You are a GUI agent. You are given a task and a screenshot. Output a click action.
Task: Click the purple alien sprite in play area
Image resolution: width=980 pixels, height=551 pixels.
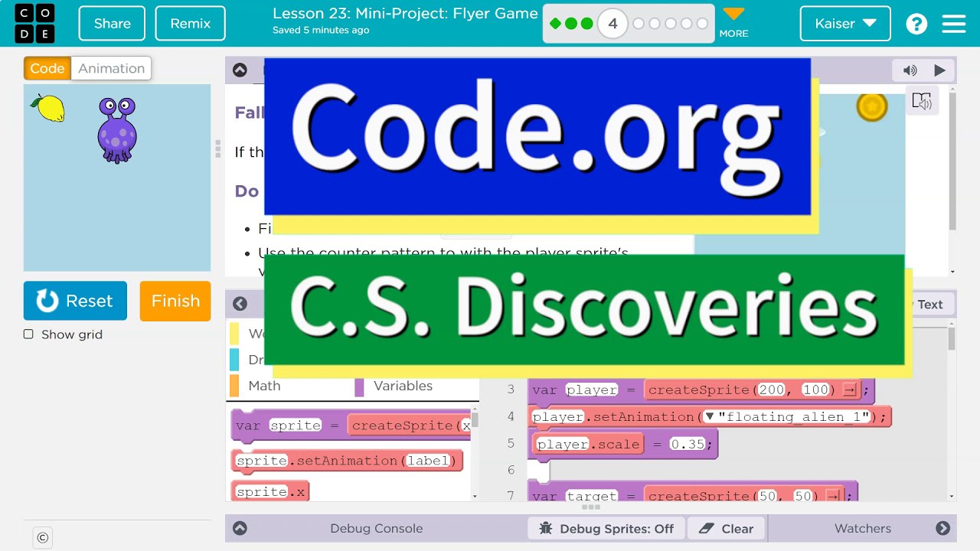click(117, 130)
